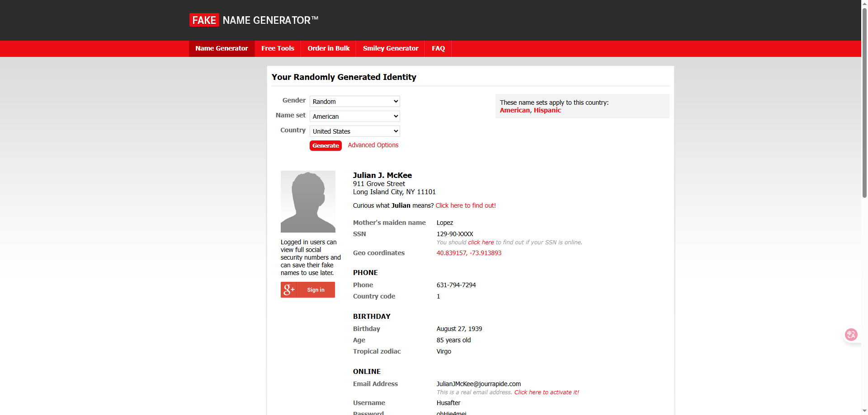The height and width of the screenshot is (415, 868).
Task: Open the geo coordinates link
Action: [x=469, y=253]
